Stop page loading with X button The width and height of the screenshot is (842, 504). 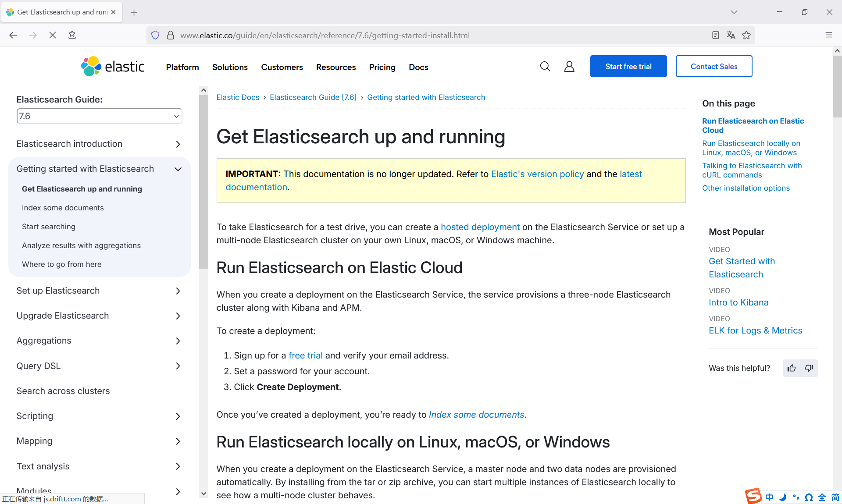pos(53,35)
